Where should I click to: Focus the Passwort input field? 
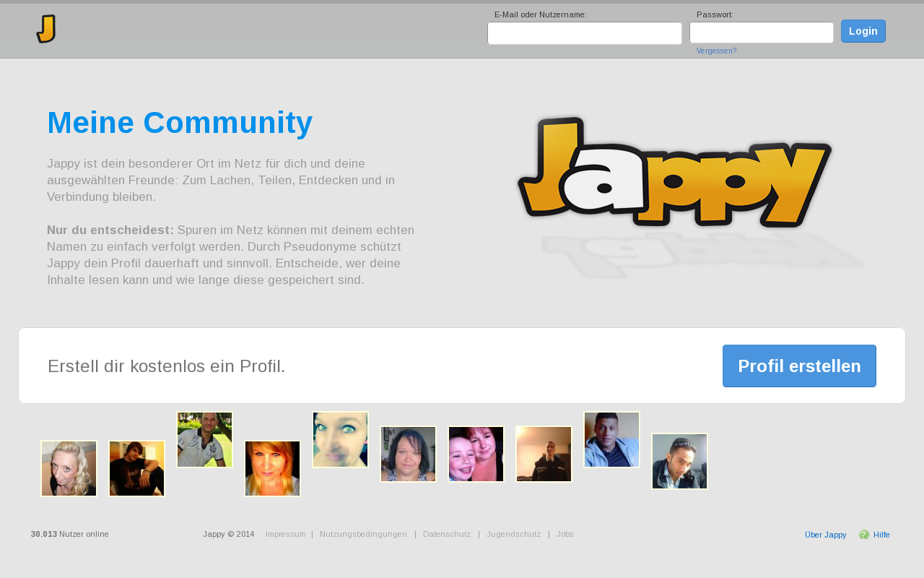click(x=762, y=33)
